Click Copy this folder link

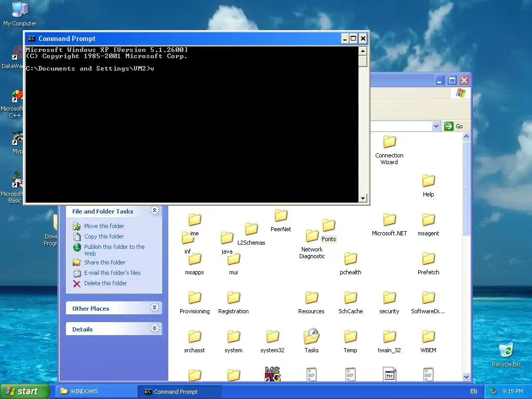click(x=104, y=236)
